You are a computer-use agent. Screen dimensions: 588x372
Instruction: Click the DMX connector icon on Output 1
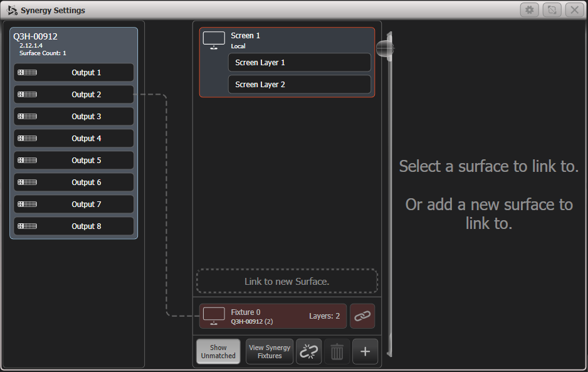pyautogui.click(x=28, y=72)
